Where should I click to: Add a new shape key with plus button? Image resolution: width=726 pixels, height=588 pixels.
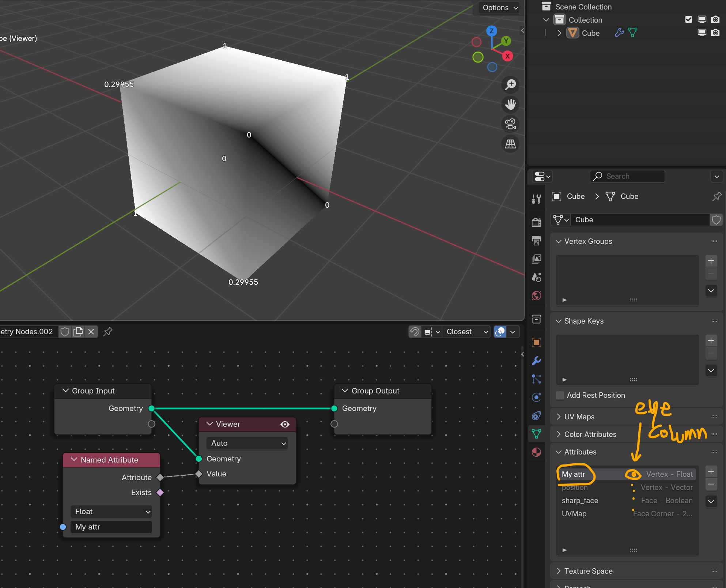711,340
